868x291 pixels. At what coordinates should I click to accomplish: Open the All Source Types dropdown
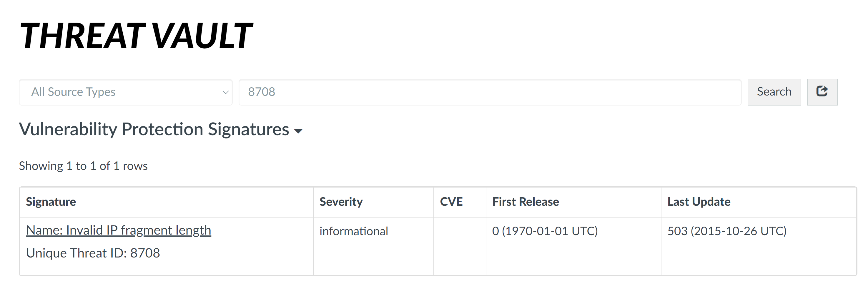pos(125,92)
